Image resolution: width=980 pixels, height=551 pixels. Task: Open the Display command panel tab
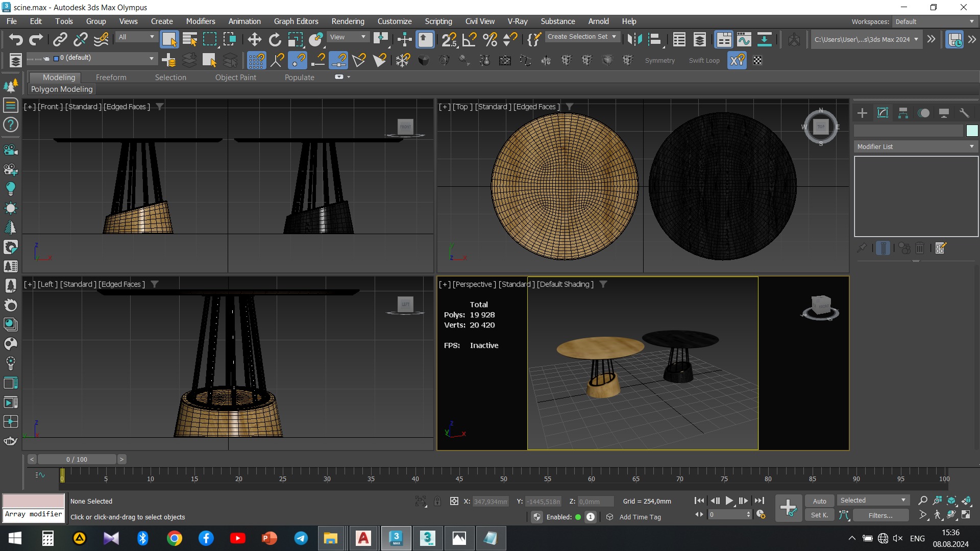[944, 113]
